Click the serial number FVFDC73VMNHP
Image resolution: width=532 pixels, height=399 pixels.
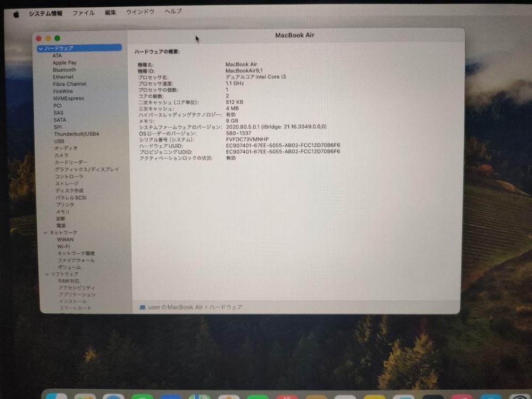247,139
